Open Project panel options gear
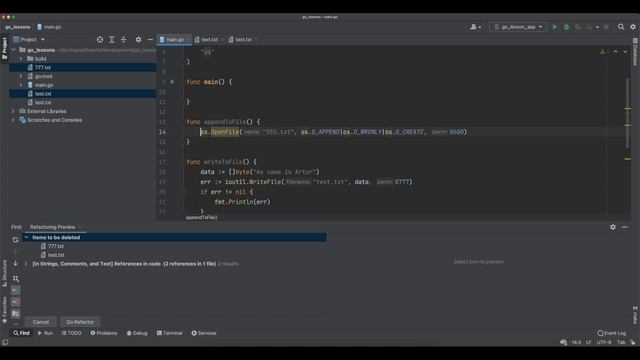 [138, 40]
